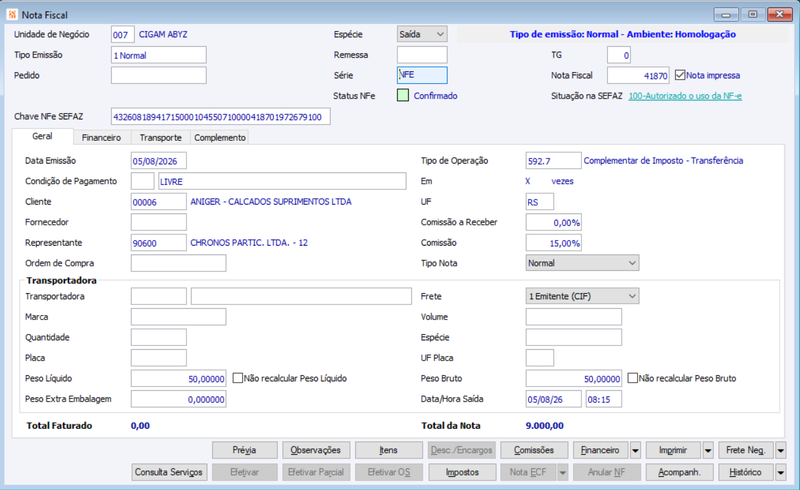Viewport: 800px width, 490px height.
Task: Click the Condição de Pagamento LIVRE field
Action: [x=282, y=181]
